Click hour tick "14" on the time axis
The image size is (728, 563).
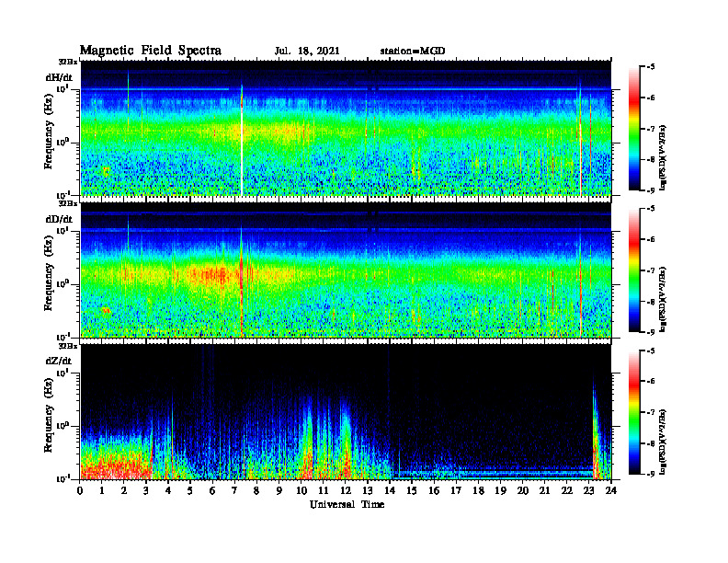point(390,490)
